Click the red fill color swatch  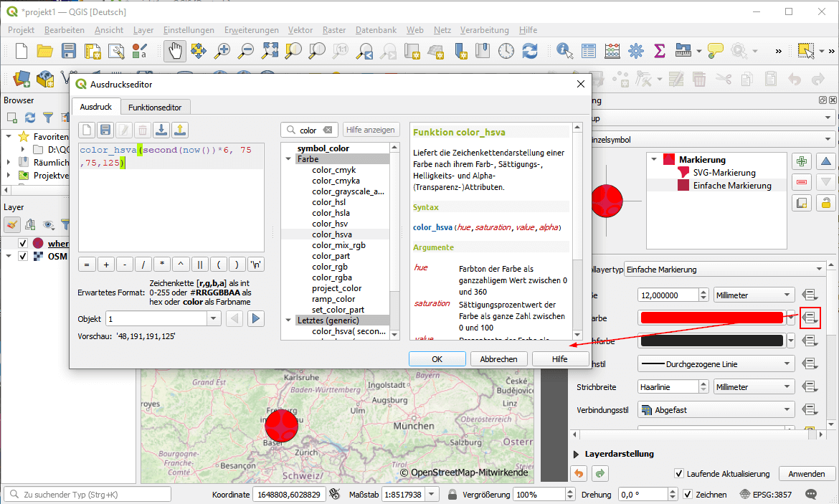click(x=711, y=318)
